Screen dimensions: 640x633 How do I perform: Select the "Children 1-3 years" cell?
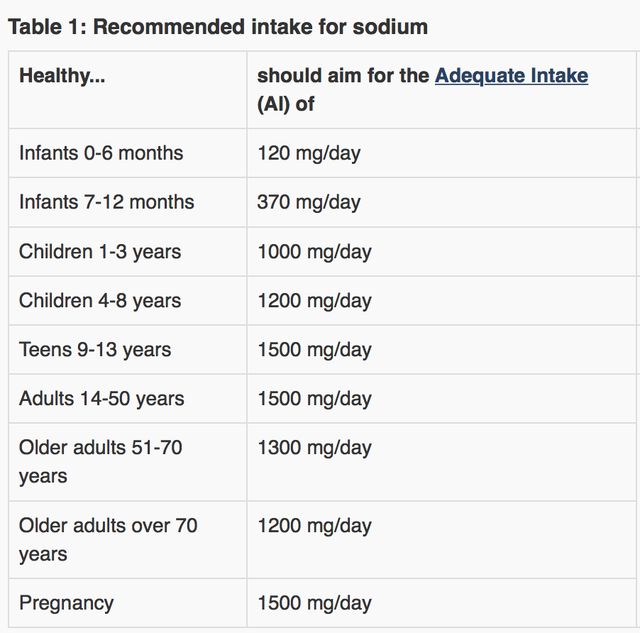pyautogui.click(x=100, y=251)
